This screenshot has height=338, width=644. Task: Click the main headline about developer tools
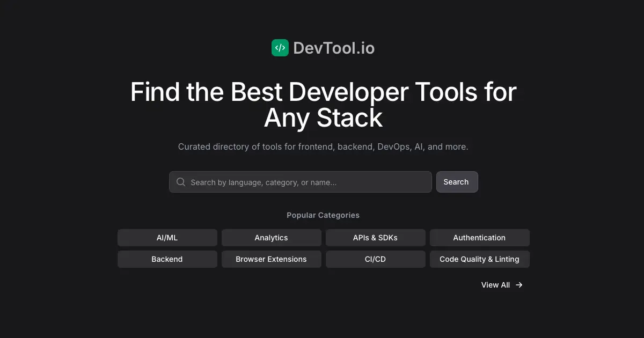(323, 105)
